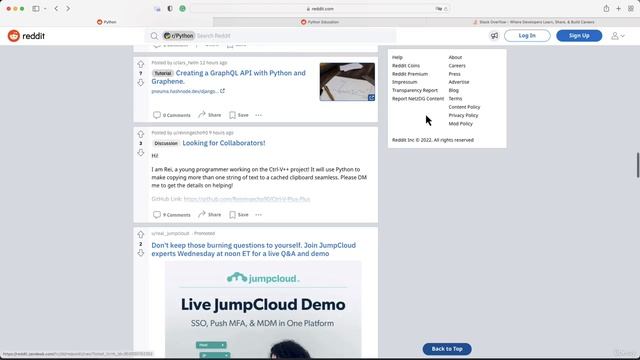This screenshot has width=640, height=360.
Task: Open the JumpCloud promoted post title
Action: click(x=253, y=249)
